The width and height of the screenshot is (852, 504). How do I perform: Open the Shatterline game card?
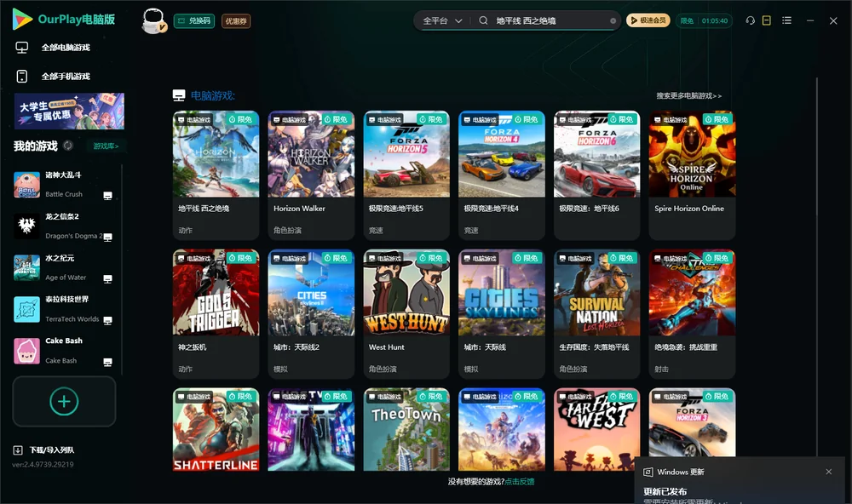pyautogui.click(x=216, y=429)
